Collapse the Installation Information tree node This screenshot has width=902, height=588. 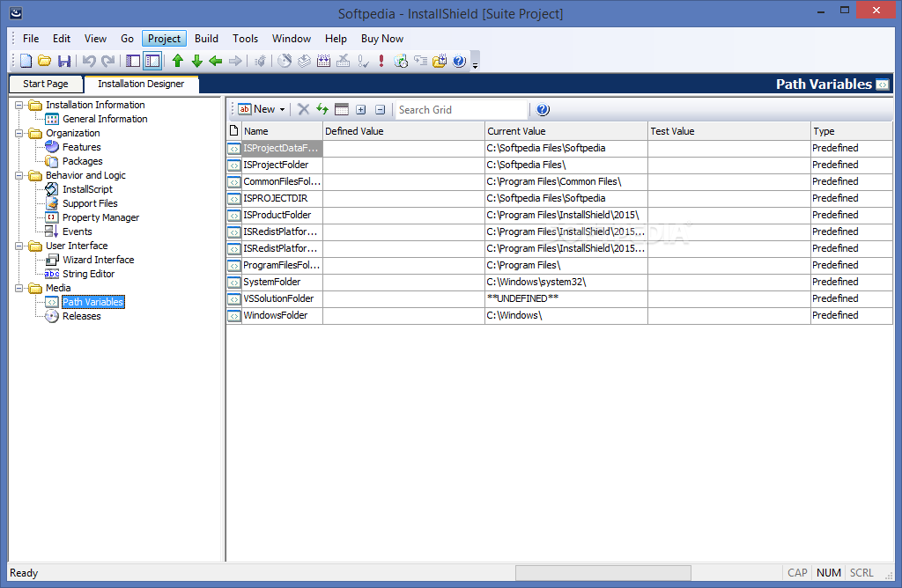tap(19, 105)
